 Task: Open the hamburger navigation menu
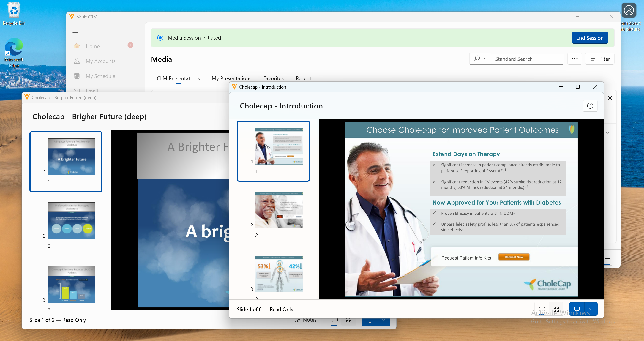[75, 31]
